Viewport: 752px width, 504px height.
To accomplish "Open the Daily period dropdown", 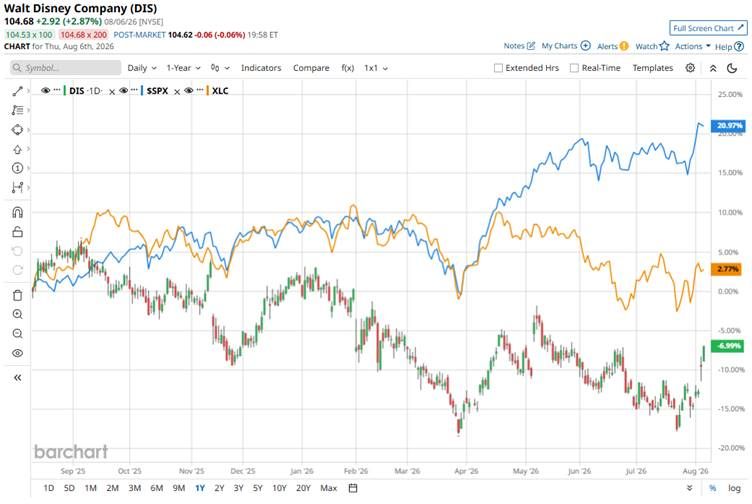I will pyautogui.click(x=142, y=68).
